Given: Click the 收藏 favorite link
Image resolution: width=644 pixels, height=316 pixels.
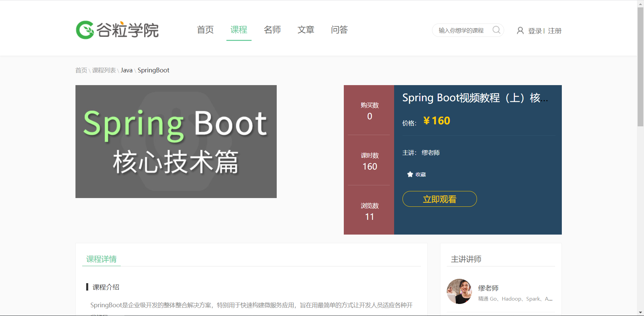Looking at the screenshot, I should point(421,174).
